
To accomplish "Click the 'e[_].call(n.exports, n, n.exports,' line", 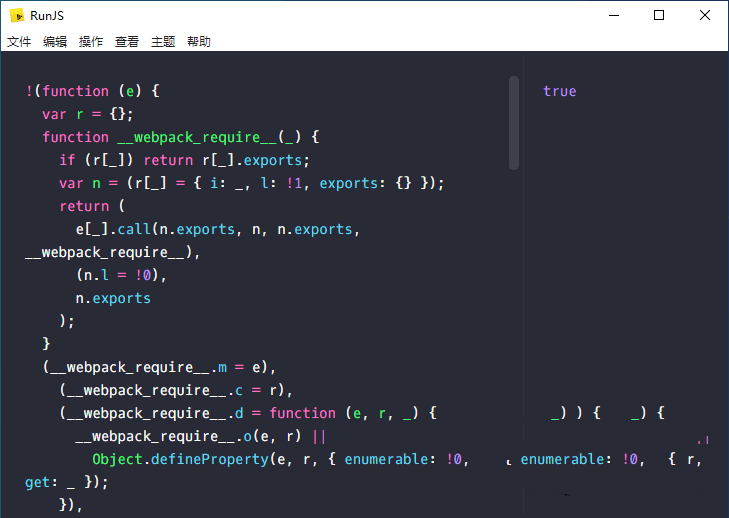I will tap(218, 229).
